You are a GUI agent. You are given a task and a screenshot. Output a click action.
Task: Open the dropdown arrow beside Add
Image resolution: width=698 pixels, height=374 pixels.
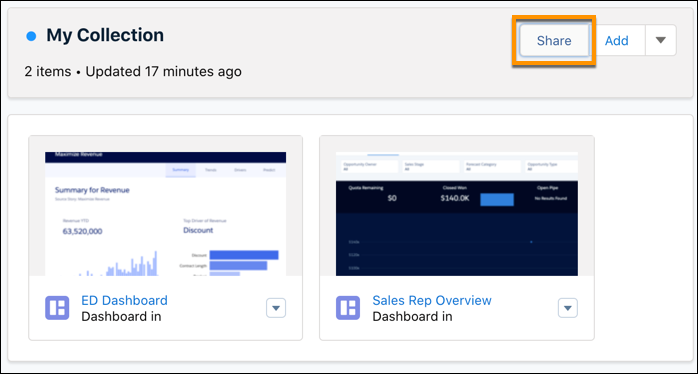tap(661, 41)
